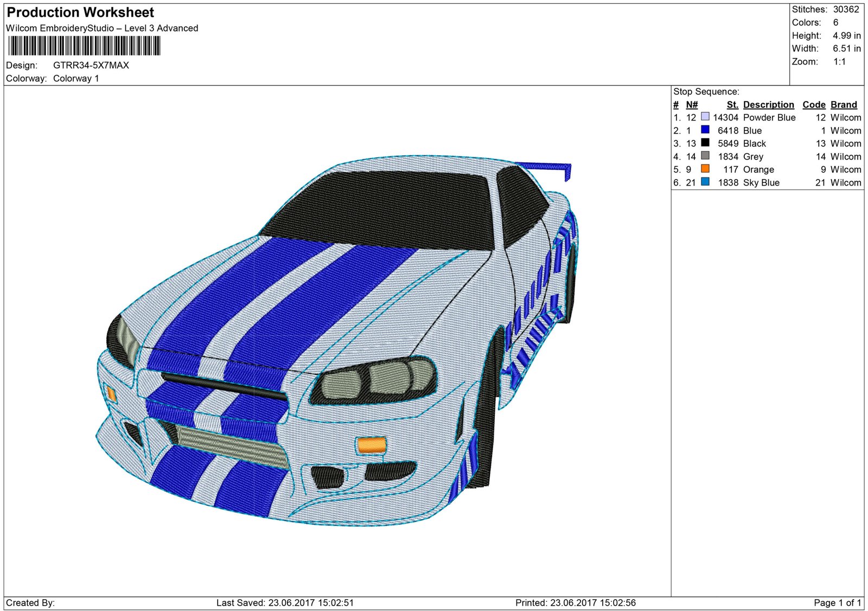
Task: Select 'Wilcom EmbroideryStudio – Level 3 Advanced' text
Action: click(102, 28)
